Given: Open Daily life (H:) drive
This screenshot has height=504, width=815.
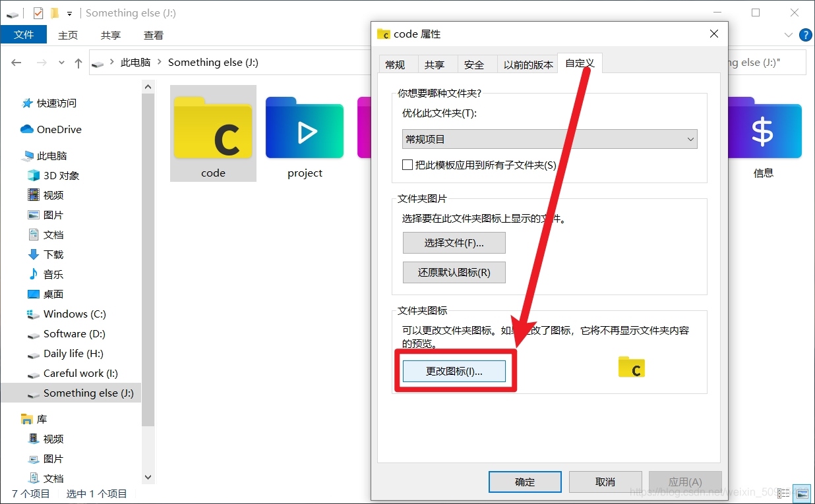Looking at the screenshot, I should coord(65,354).
